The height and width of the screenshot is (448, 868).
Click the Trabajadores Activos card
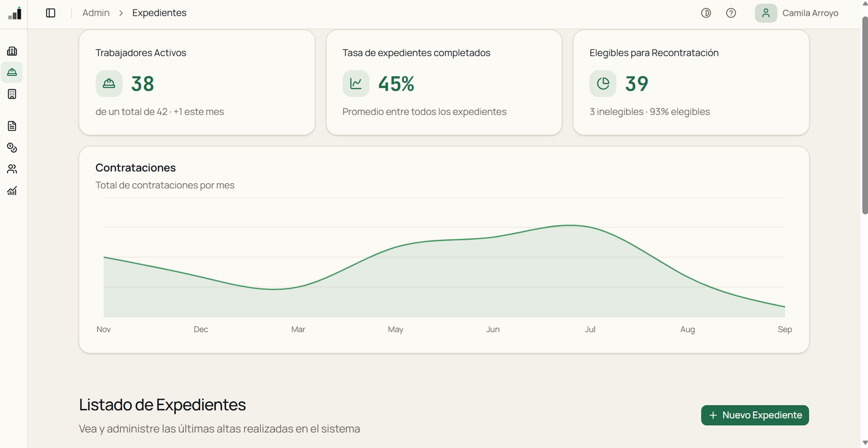click(x=197, y=82)
